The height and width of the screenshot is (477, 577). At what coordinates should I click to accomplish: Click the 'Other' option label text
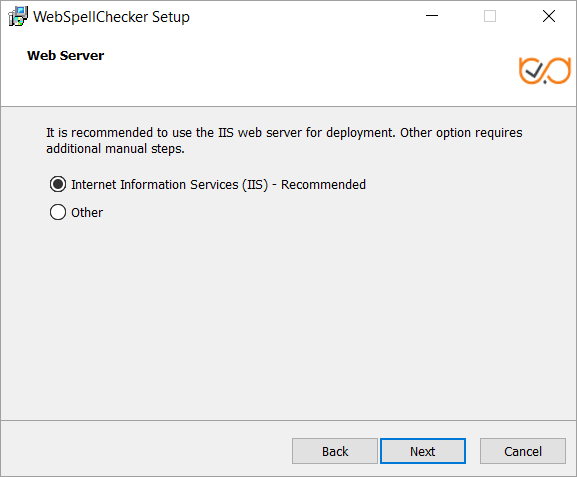pyautogui.click(x=87, y=212)
